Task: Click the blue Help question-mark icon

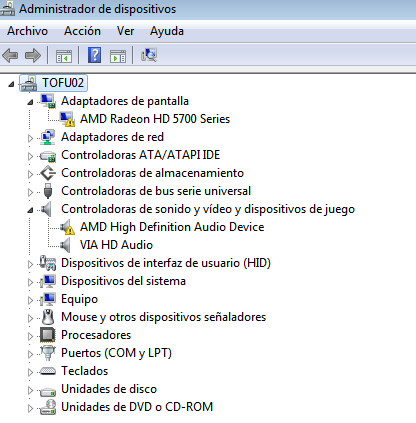Action: [95, 55]
